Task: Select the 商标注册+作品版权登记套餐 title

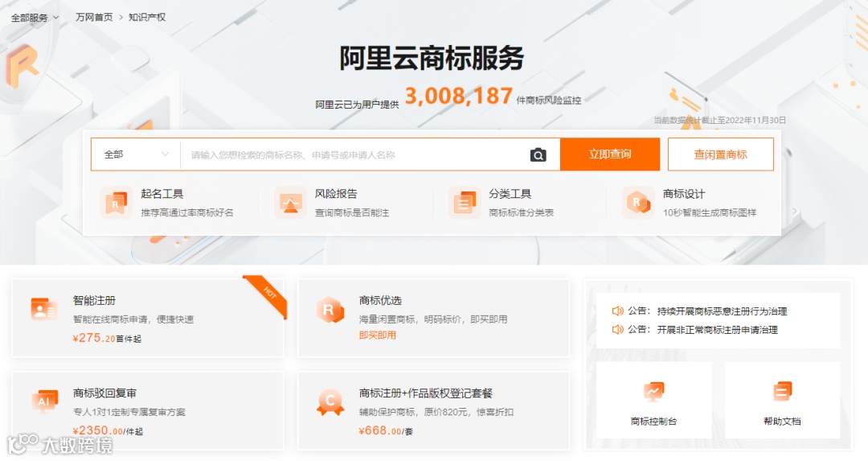Action: (426, 393)
